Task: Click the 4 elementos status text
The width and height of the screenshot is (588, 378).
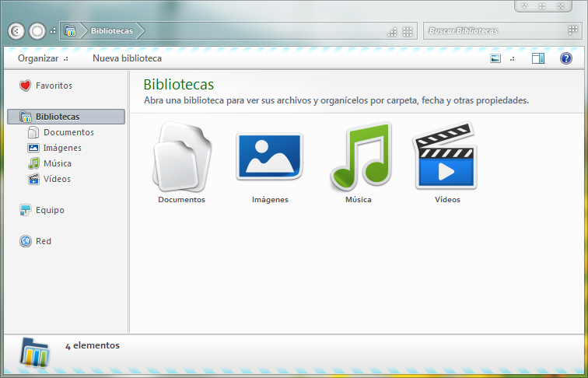Action: click(93, 345)
